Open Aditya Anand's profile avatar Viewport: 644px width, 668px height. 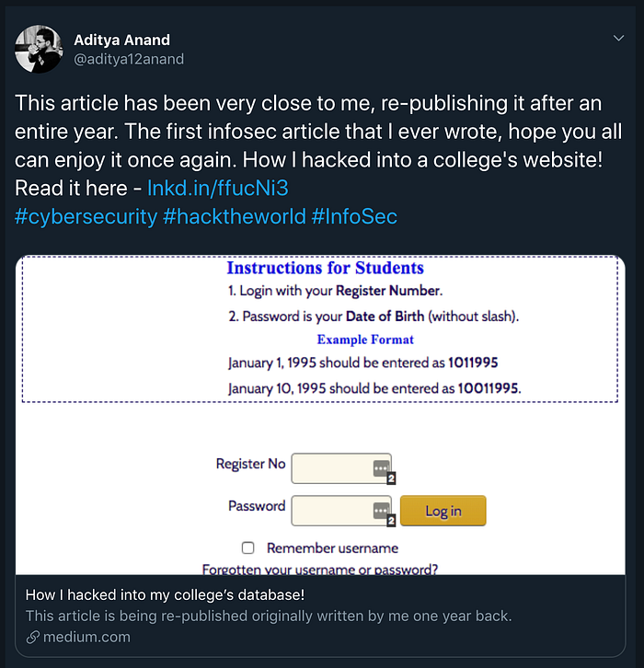pos(39,49)
